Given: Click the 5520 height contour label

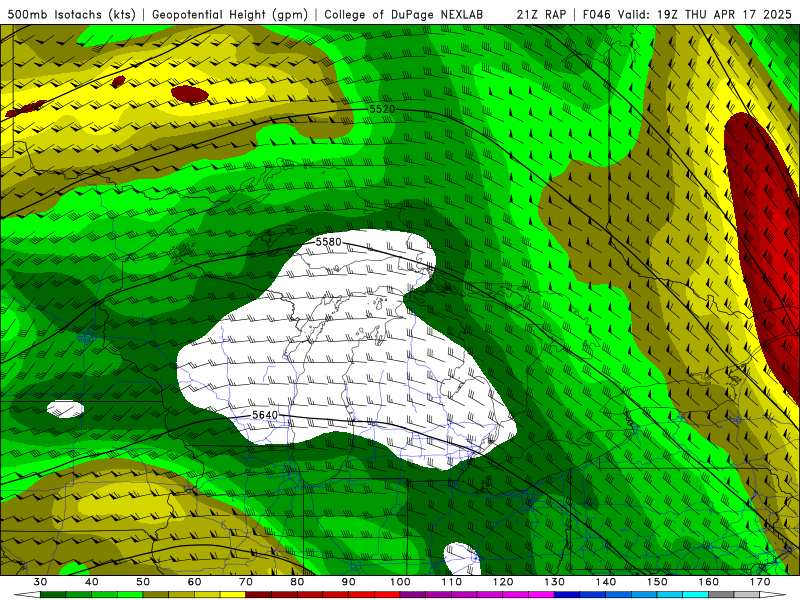Looking at the screenshot, I should tap(382, 109).
